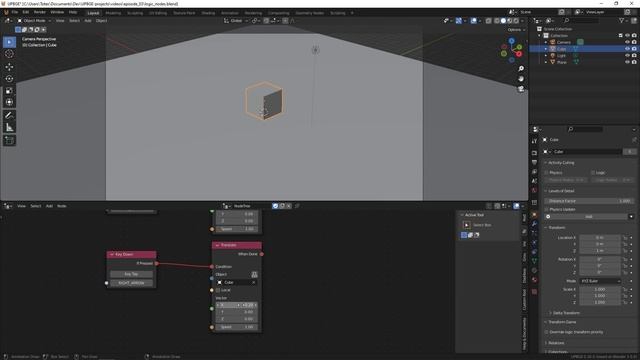Click the blue Z axis on navigation gizmo
Viewport: 640px width, 360px height.
coord(512,41)
